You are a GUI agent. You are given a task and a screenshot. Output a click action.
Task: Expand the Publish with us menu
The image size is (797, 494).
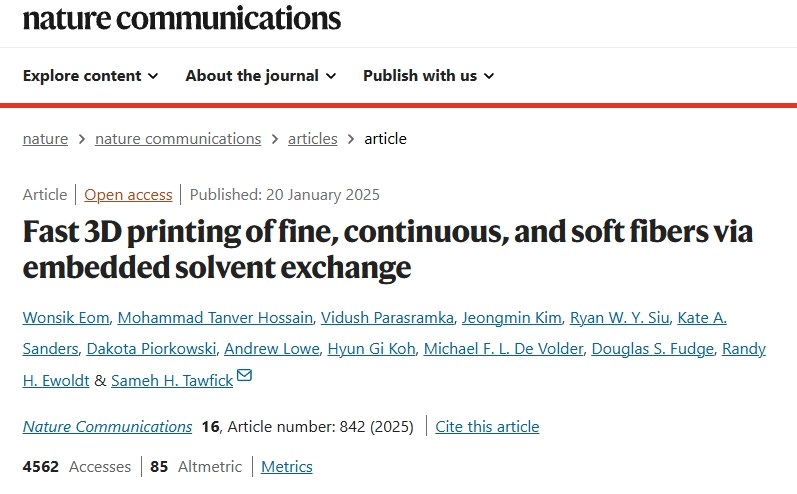coord(428,76)
